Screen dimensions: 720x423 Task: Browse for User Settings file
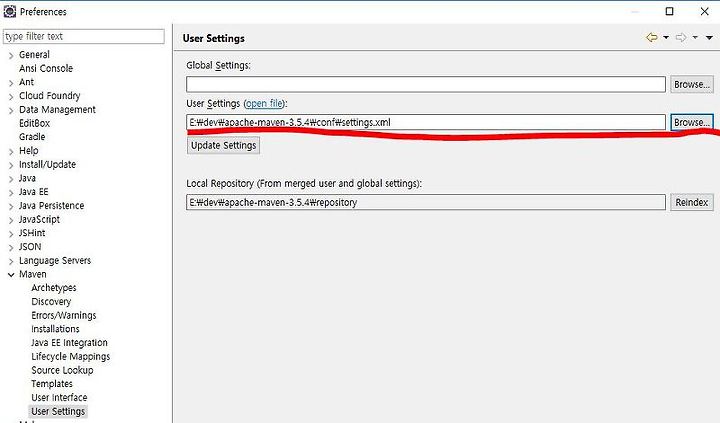(692, 123)
